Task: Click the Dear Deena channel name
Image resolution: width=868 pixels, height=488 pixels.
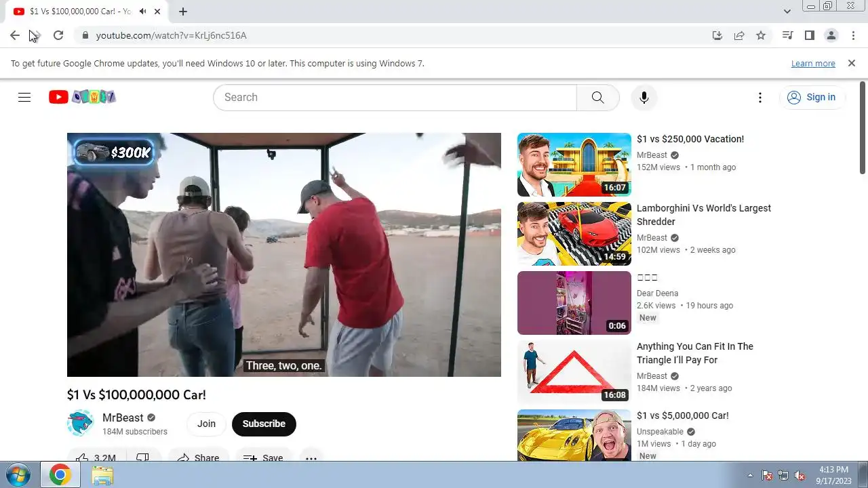Action: [x=658, y=293]
